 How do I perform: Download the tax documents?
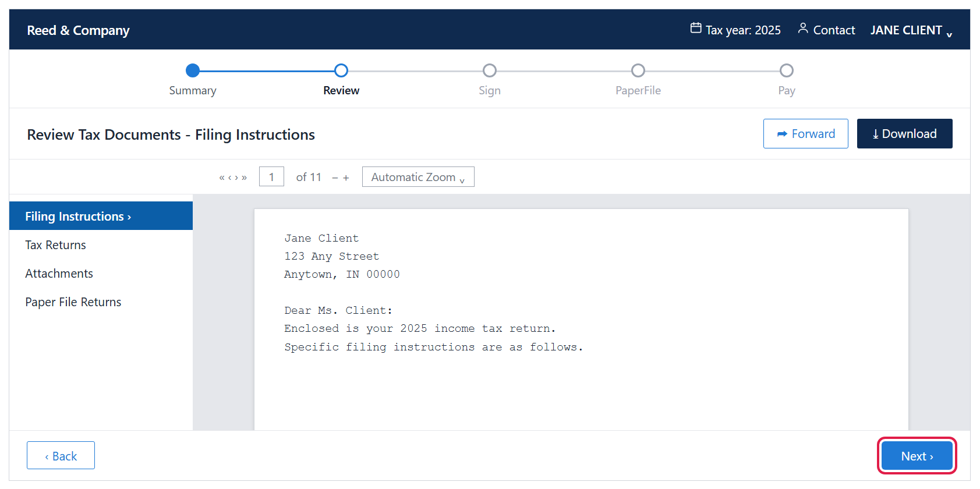[905, 134]
